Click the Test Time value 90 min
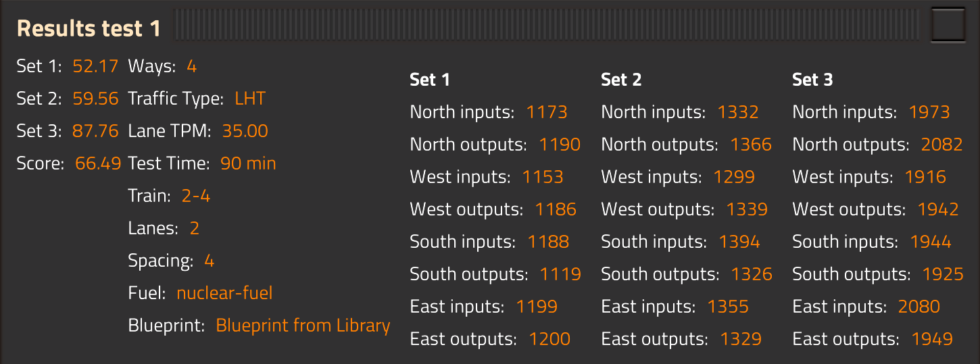This screenshot has height=364, width=980. pos(248,163)
